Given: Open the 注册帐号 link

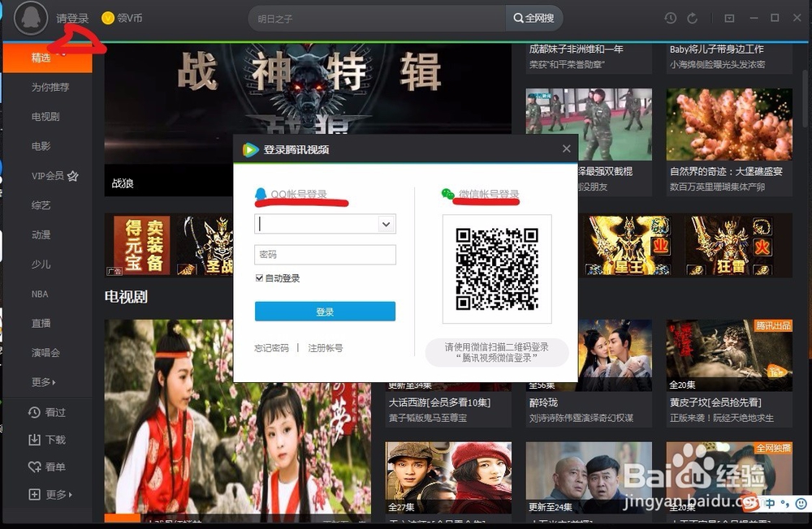Looking at the screenshot, I should pyautogui.click(x=326, y=348).
